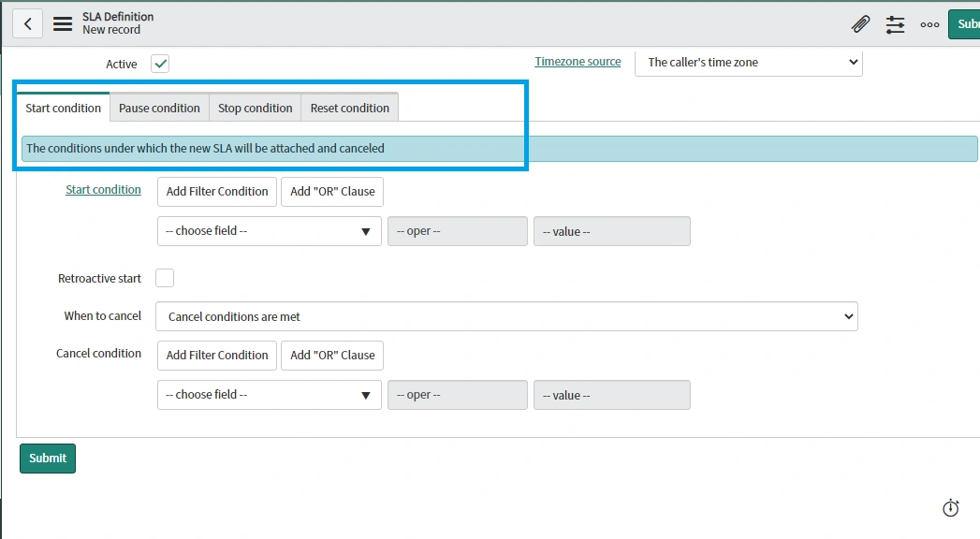
Task: Switch to the Reset condition tab
Action: [349, 108]
